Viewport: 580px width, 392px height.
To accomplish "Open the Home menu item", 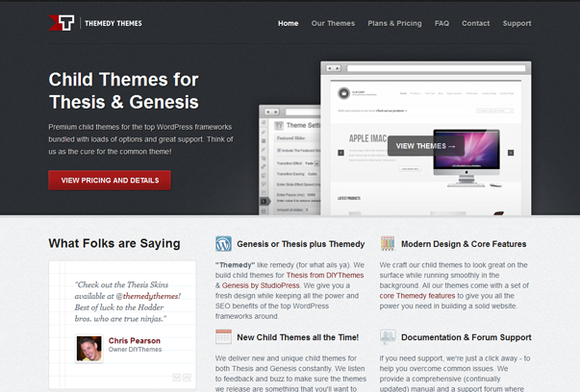I will (x=289, y=23).
